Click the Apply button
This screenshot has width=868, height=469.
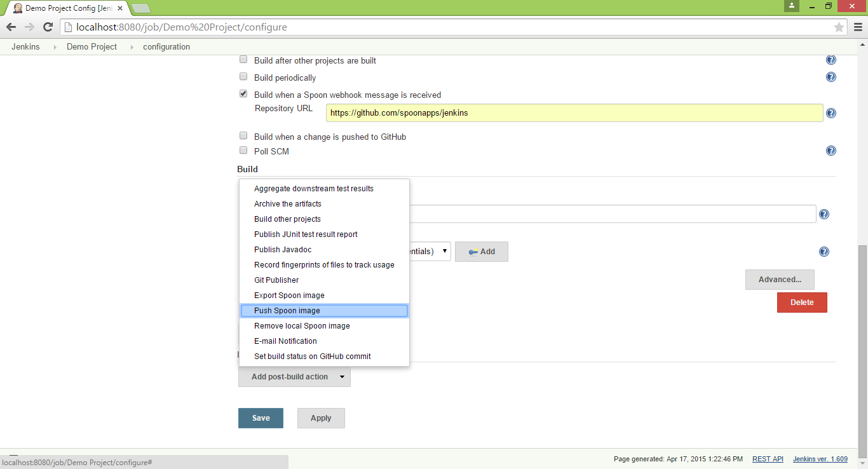coord(321,418)
